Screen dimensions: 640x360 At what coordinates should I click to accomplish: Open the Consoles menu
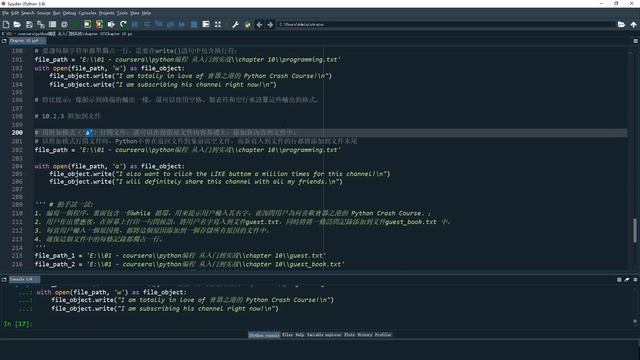(87, 13)
